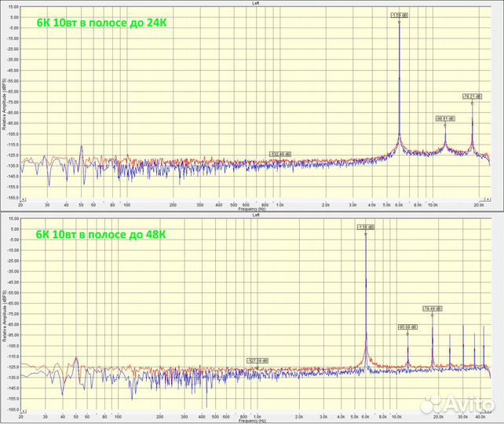Select the -95.58 dB harmonic marker
This screenshot has width=504, height=424.
(407, 327)
